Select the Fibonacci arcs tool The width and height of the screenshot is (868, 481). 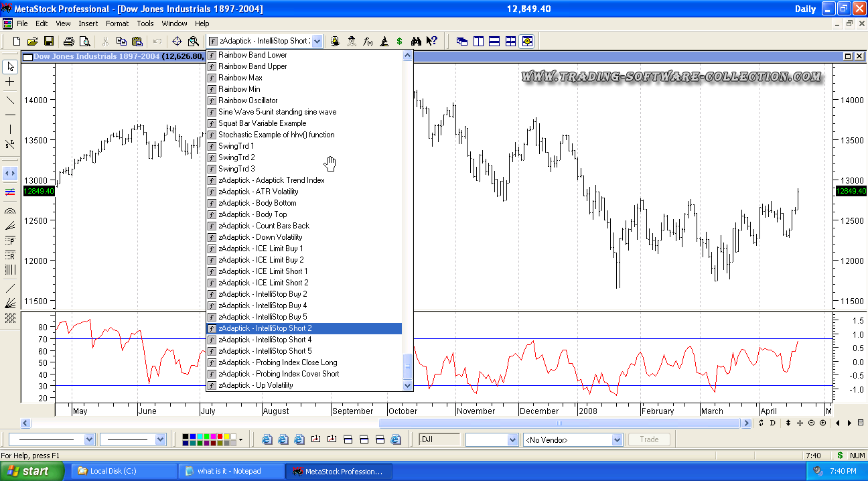[x=10, y=211]
